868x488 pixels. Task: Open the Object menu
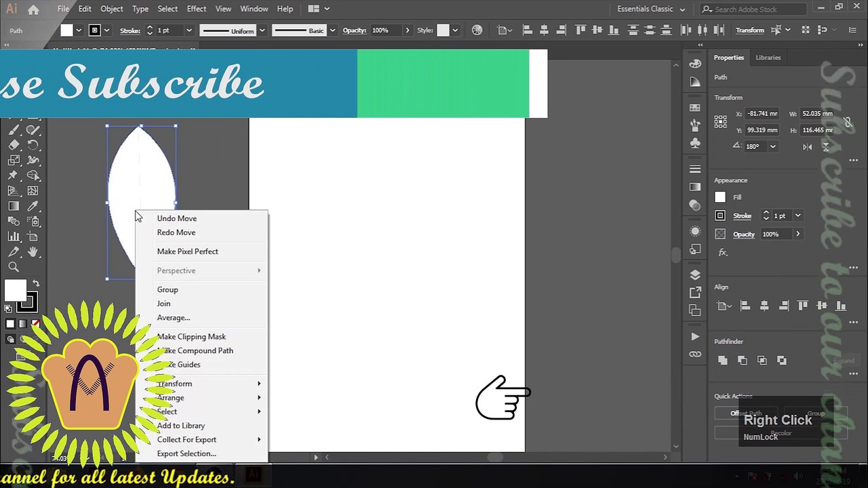[112, 9]
